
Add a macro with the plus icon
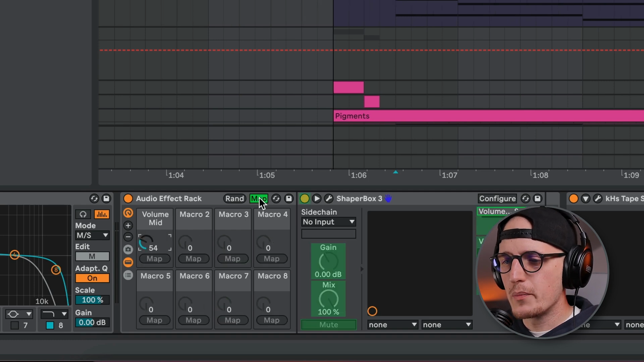pyautogui.click(x=128, y=225)
